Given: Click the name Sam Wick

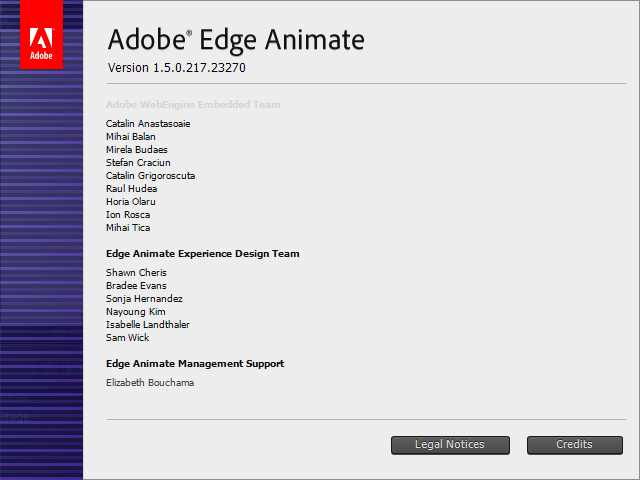Looking at the screenshot, I should click(x=127, y=338).
